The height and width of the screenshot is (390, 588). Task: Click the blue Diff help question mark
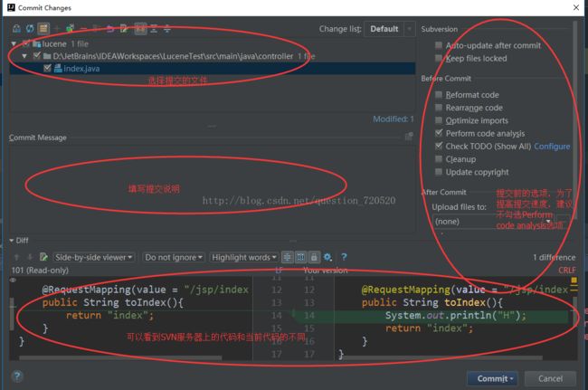(344, 257)
